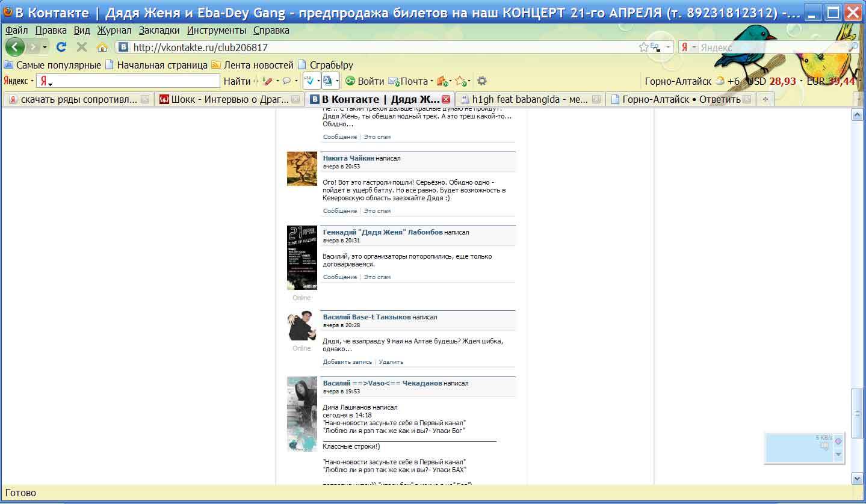Open the Инструменты menu
The height and width of the screenshot is (504, 866).
tap(217, 30)
